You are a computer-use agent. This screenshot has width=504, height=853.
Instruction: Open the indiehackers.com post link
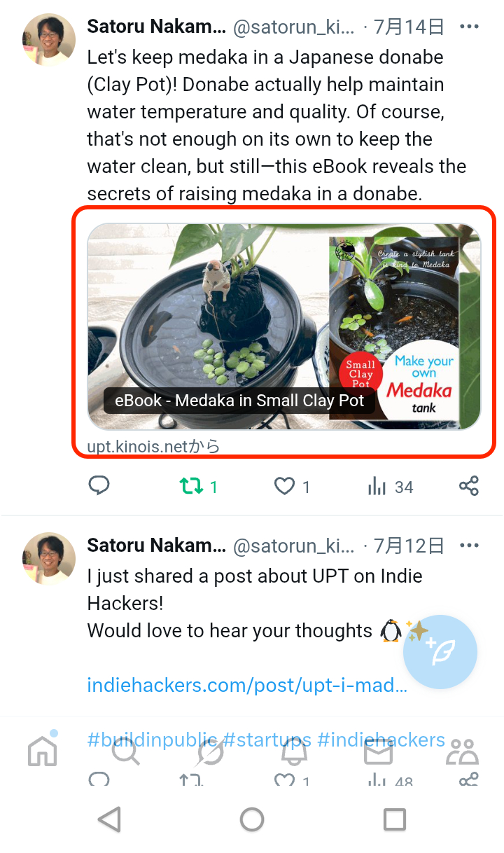[x=246, y=685]
